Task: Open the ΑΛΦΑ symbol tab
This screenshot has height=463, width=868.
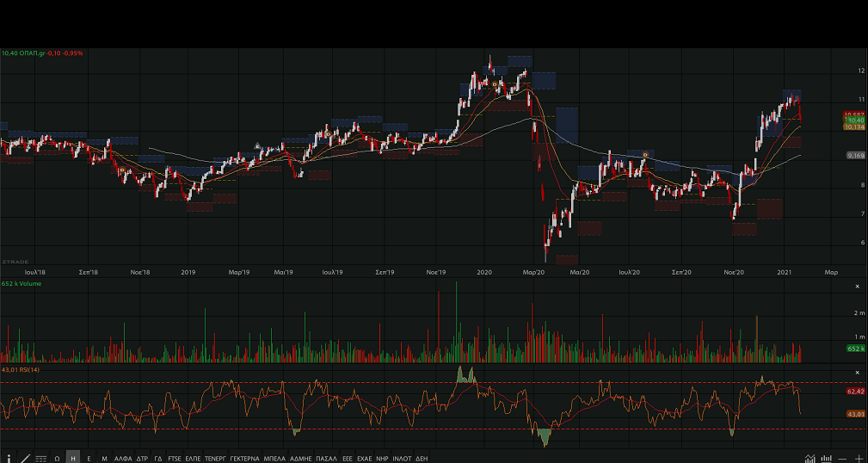Action: pyautogui.click(x=123, y=459)
